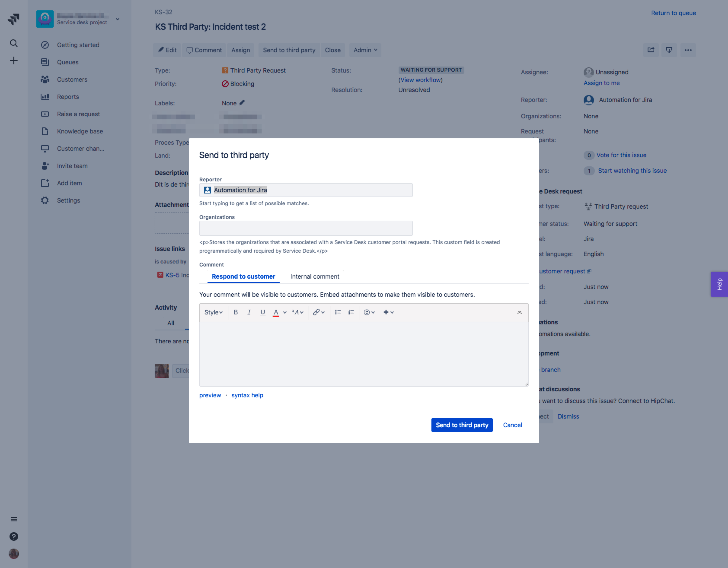Click the Close button in issue toolbar
Image resolution: width=728 pixels, height=568 pixels.
click(333, 50)
